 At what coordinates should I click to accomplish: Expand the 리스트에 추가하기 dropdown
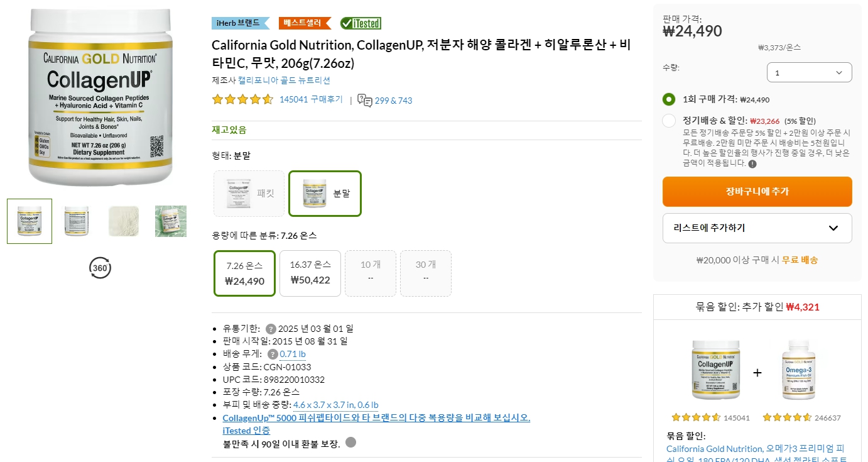pos(757,228)
